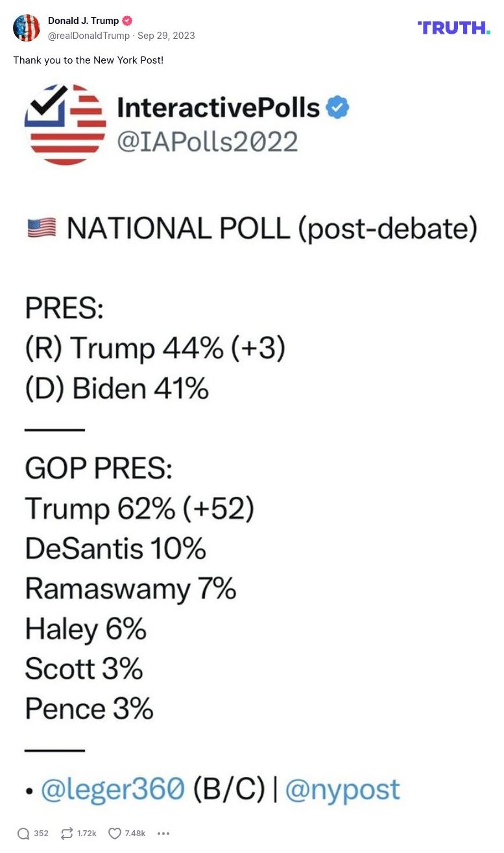Click the @IAPolls2022 handle
The width and height of the screenshot is (504, 853).
tap(207, 141)
